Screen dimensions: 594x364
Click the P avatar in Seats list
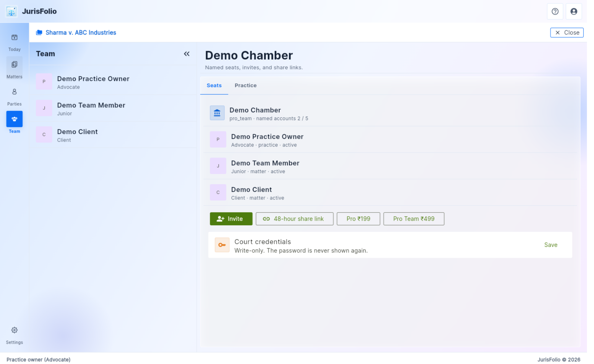point(218,139)
